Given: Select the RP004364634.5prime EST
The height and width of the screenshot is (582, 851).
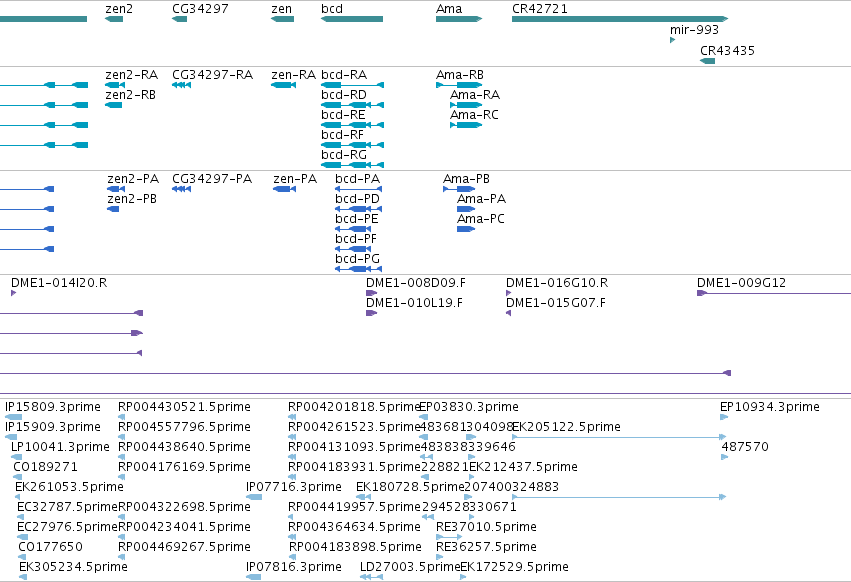Looking at the screenshot, I should (x=292, y=537).
